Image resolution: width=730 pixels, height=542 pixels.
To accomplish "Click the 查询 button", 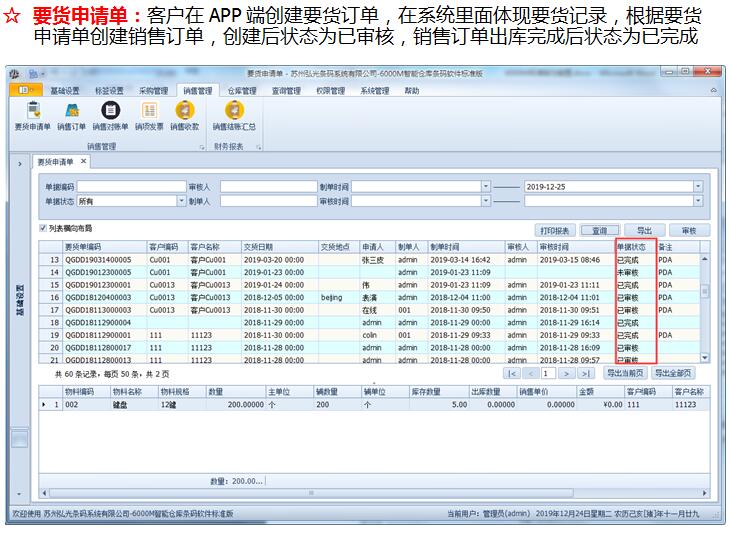I will click(x=599, y=230).
